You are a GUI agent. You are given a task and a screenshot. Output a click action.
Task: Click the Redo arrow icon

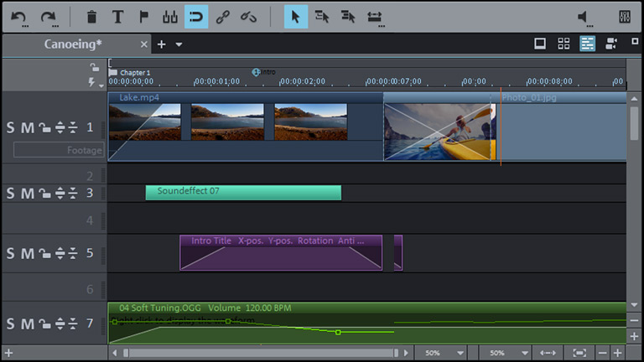coord(49,18)
